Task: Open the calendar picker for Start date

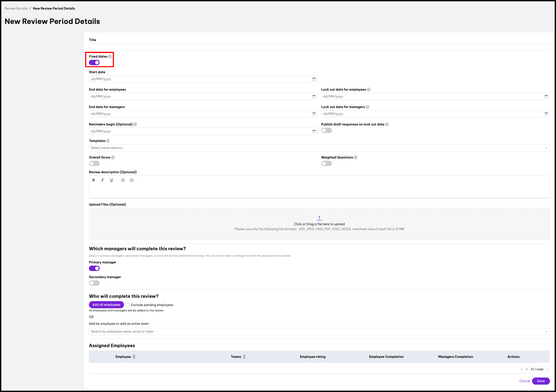Action: tap(314, 79)
